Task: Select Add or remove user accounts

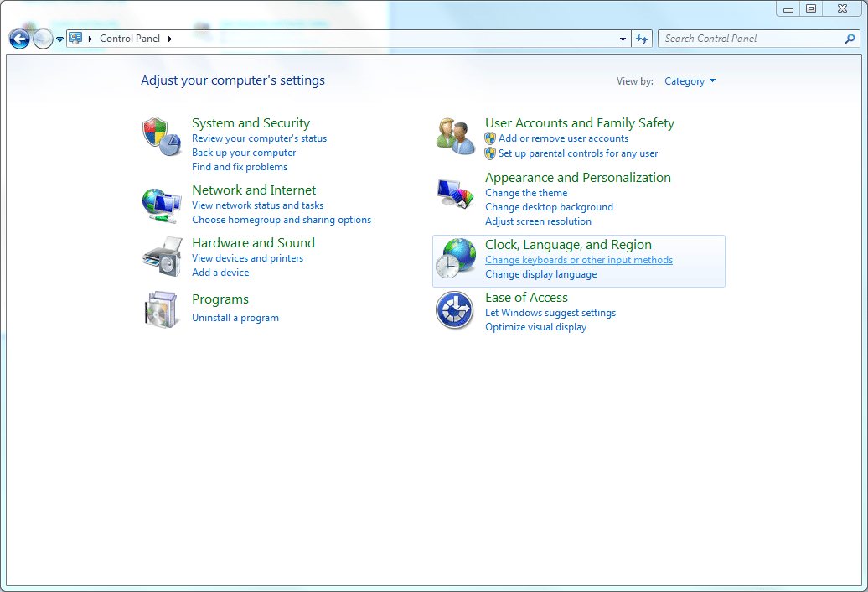Action: 564,138
